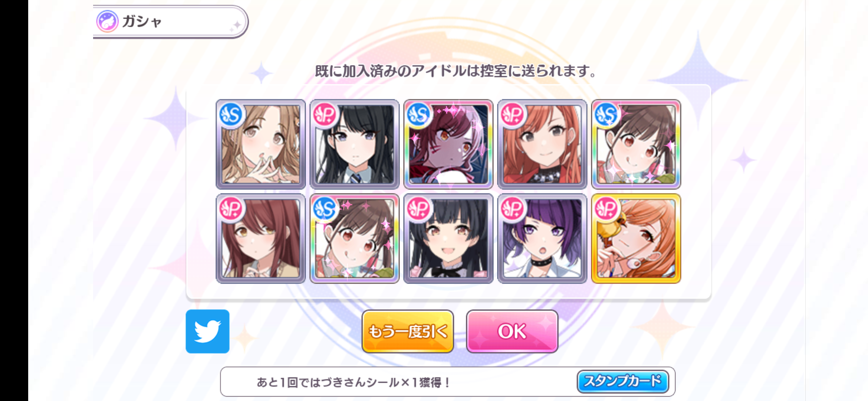Select the pink-and-red haired sparkling idol card
The height and width of the screenshot is (401, 868).
point(448,144)
